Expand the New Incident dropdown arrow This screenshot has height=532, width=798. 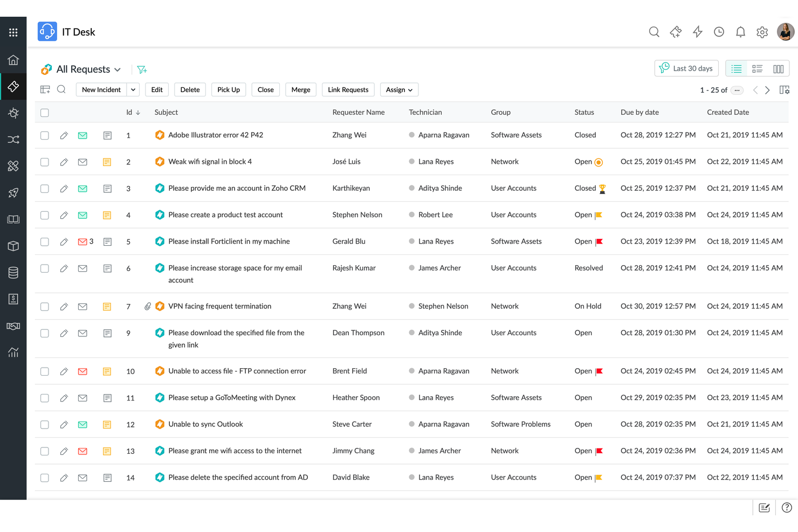pos(133,89)
